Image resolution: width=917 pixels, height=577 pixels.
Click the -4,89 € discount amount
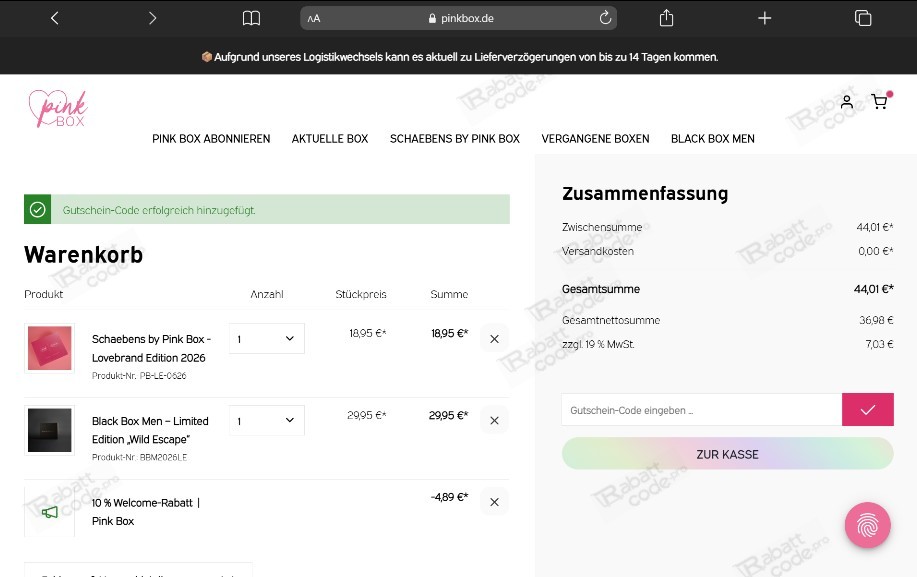[449, 497]
